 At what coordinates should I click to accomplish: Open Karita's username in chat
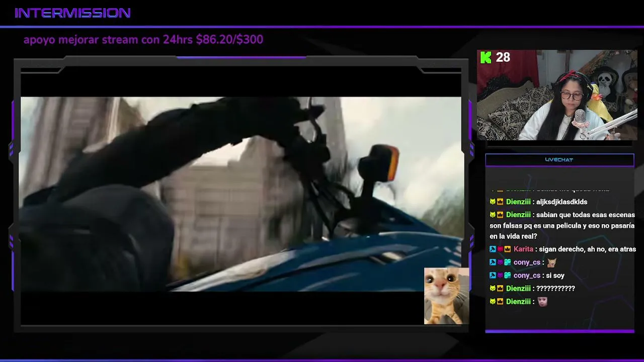tap(523, 249)
